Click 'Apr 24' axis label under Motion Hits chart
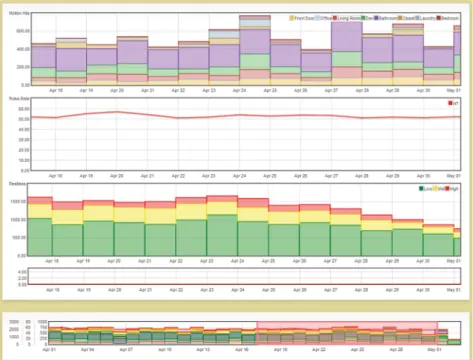The width and height of the screenshot is (473, 360). [239, 90]
